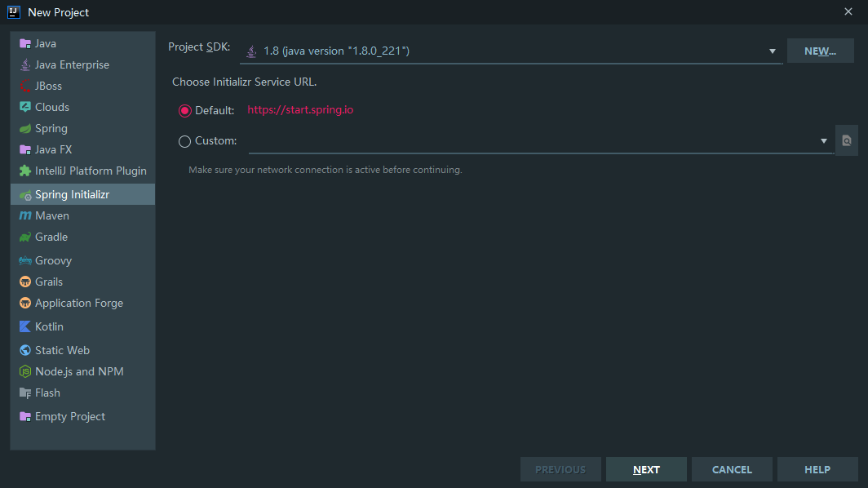The width and height of the screenshot is (868, 488).
Task: Click the Kotlin K icon
Action: coord(25,326)
